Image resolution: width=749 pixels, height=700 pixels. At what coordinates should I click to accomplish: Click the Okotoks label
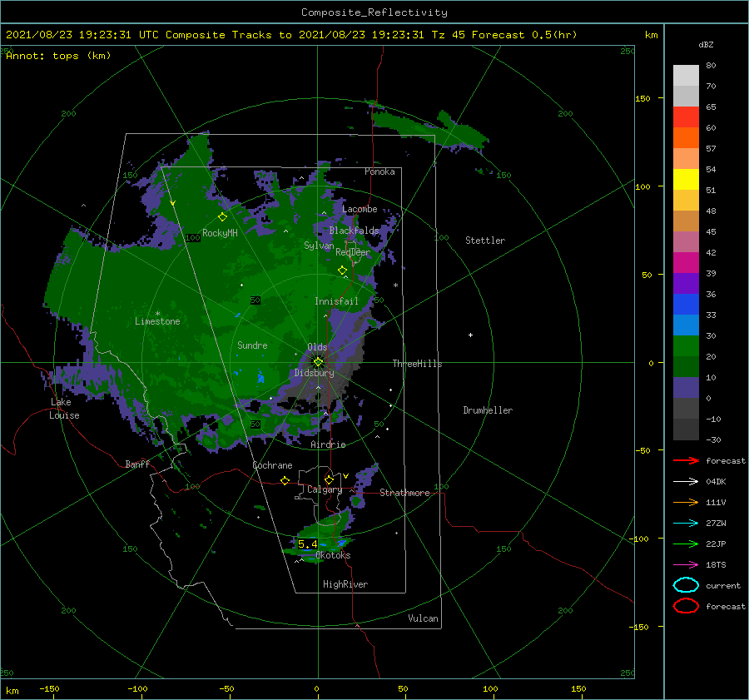pos(333,555)
